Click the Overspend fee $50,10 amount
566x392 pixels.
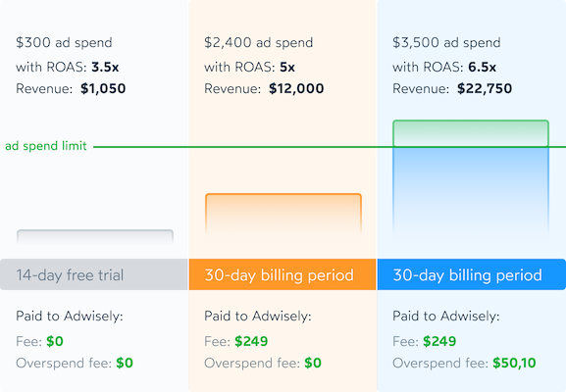[514, 364]
